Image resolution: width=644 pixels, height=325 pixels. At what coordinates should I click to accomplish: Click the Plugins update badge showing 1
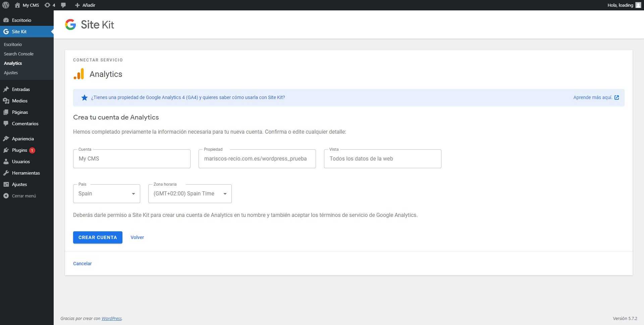point(32,150)
